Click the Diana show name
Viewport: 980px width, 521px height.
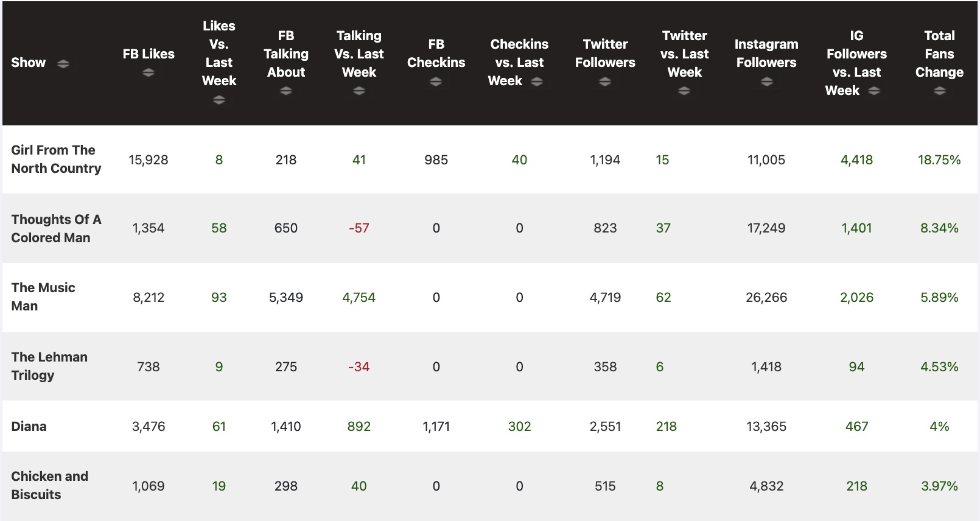pyautogui.click(x=29, y=426)
